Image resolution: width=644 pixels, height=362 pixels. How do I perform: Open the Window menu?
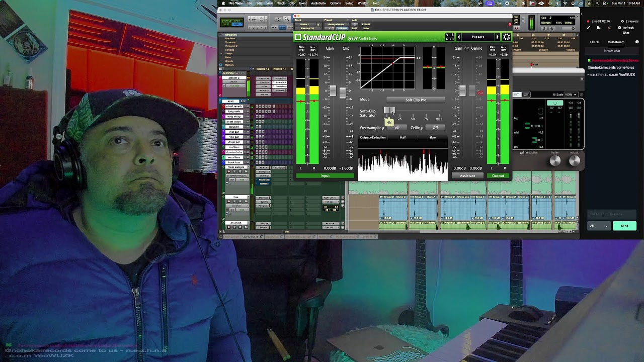363,3
